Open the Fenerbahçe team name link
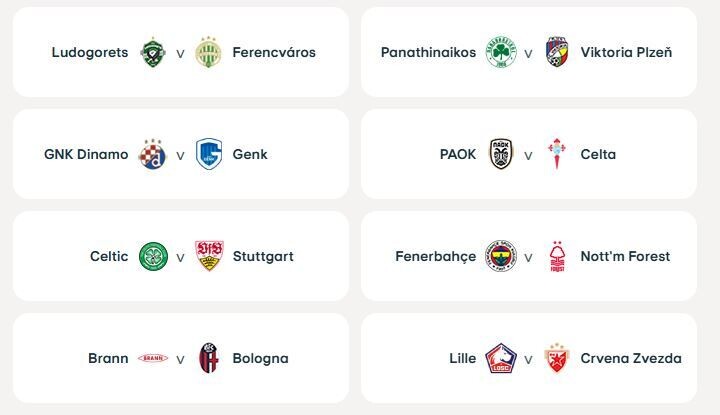 click(435, 256)
